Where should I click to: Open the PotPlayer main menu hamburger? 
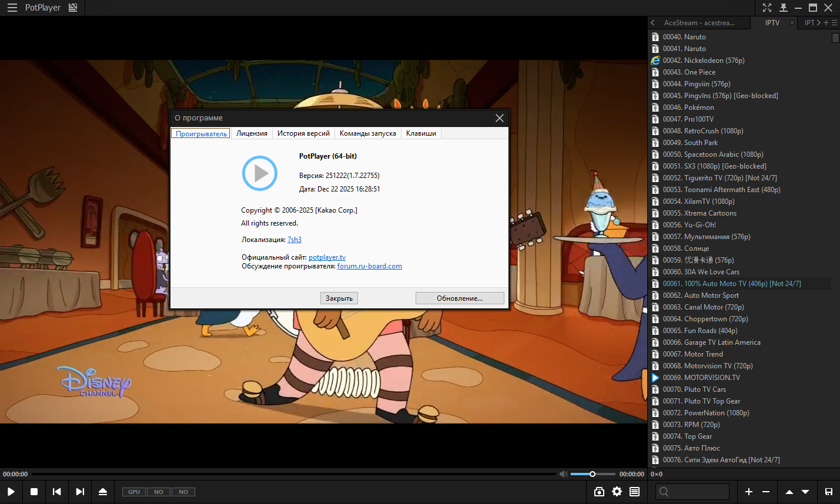point(12,8)
